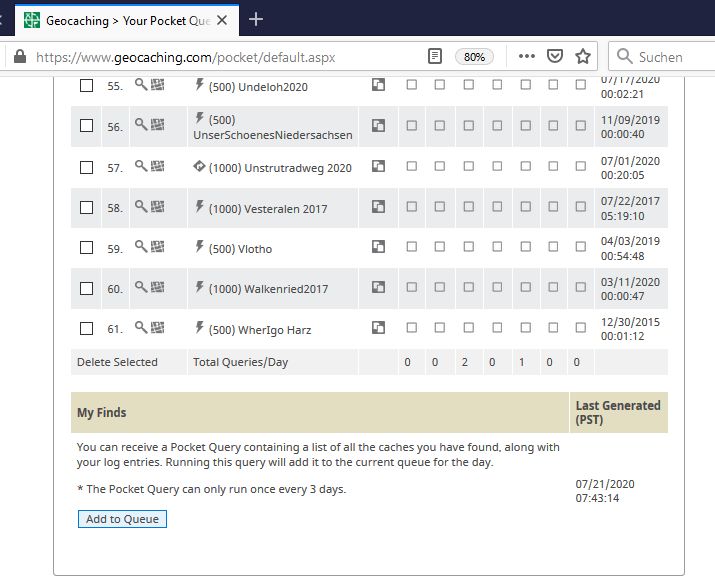Viewport: 715px width, 585px height.
Task: Open the page actions three-dot menu
Action: click(x=527, y=56)
